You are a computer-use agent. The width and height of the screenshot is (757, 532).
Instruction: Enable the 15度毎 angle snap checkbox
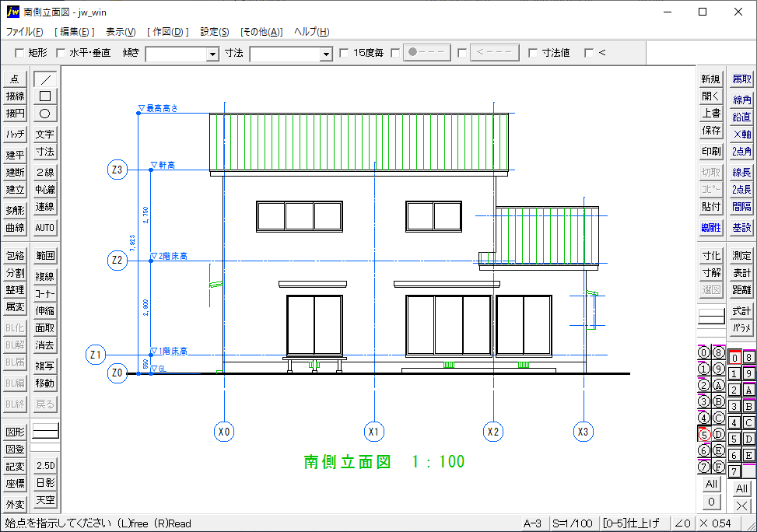point(343,53)
